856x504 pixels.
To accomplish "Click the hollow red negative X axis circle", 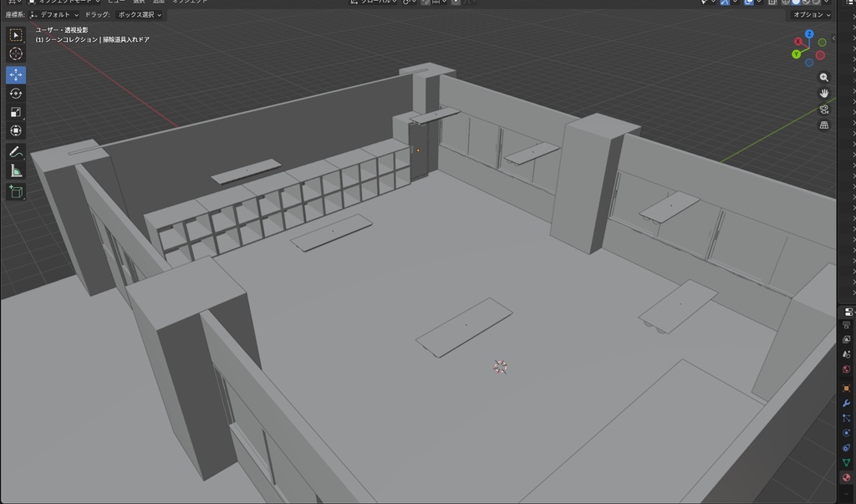I will click(x=820, y=55).
